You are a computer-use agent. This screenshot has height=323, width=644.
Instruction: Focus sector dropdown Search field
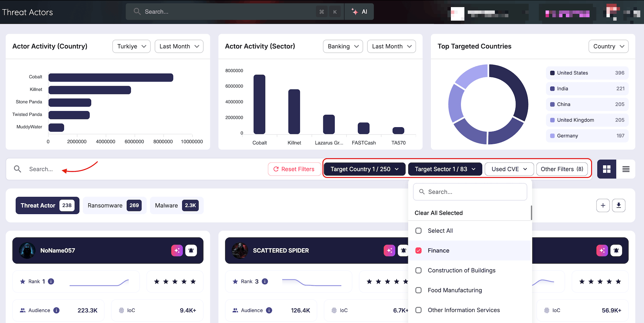(x=470, y=192)
